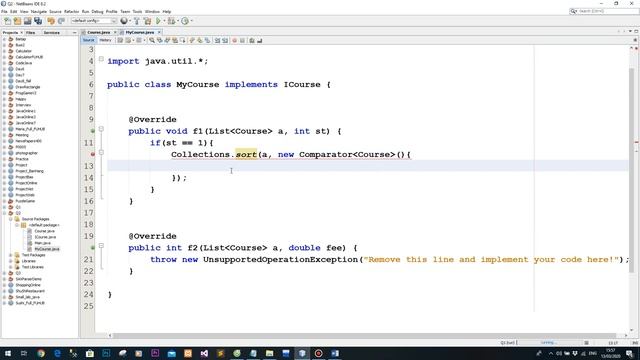Open the File menu

tap(4, 11)
